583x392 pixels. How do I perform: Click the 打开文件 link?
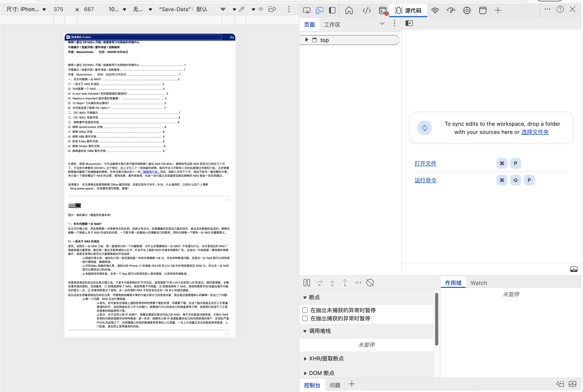425,163
